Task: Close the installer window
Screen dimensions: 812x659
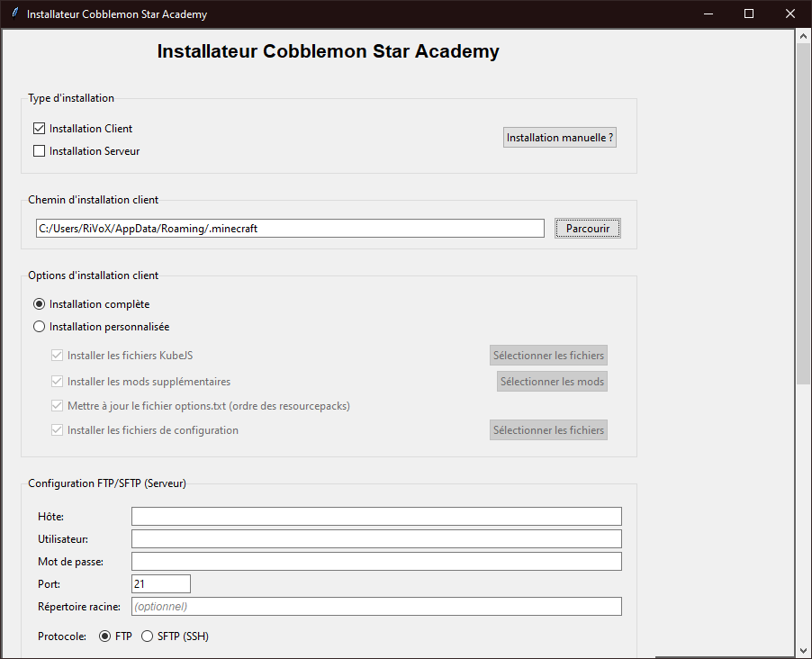Action: [x=790, y=14]
